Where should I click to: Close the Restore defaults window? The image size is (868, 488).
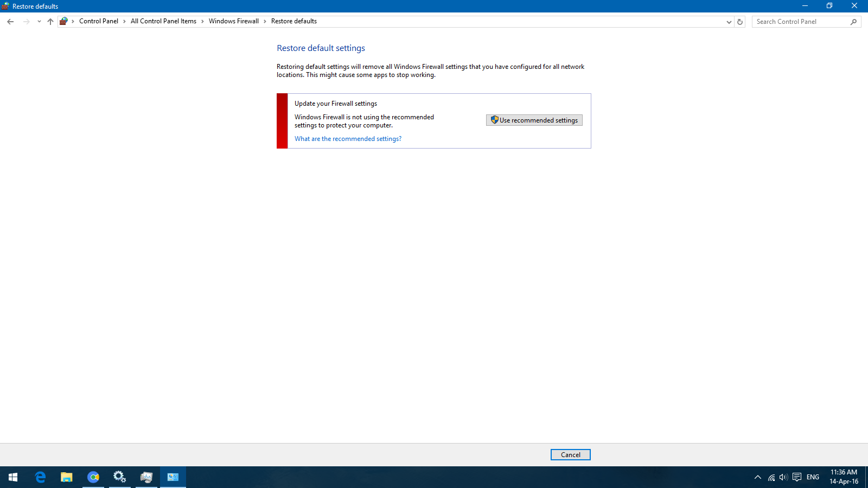tap(854, 6)
